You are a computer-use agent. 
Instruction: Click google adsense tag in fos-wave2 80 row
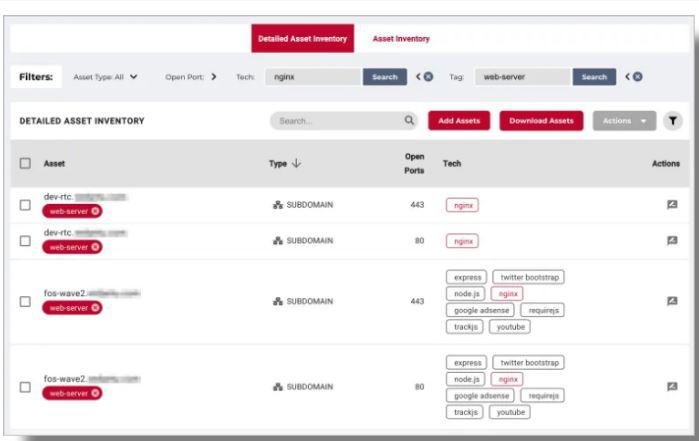point(481,396)
